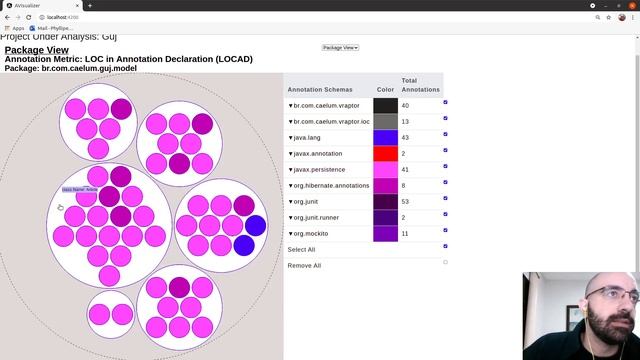Viewport: 640px width, 360px height.
Task: Click the site info icon beside localhost
Action: [x=42, y=17]
